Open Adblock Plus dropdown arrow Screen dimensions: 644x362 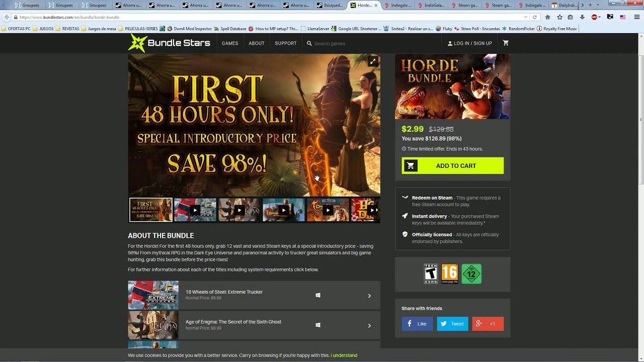[x=601, y=17]
